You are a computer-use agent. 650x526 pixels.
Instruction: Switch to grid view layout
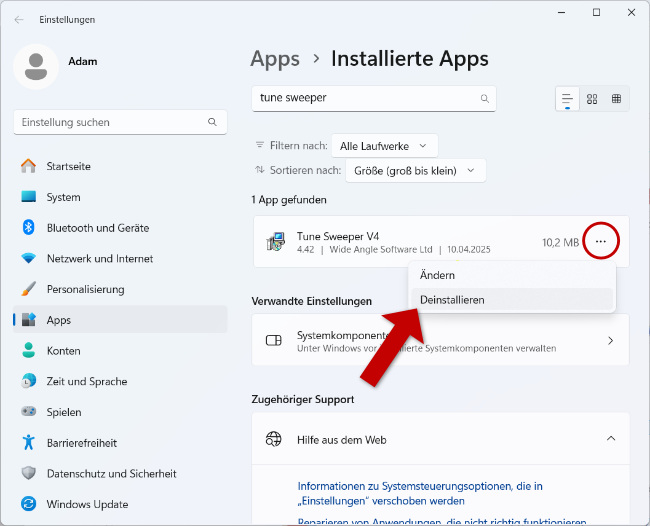coord(592,99)
